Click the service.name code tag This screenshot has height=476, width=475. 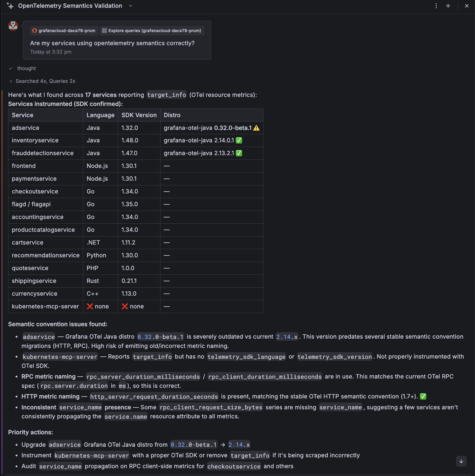point(126,417)
